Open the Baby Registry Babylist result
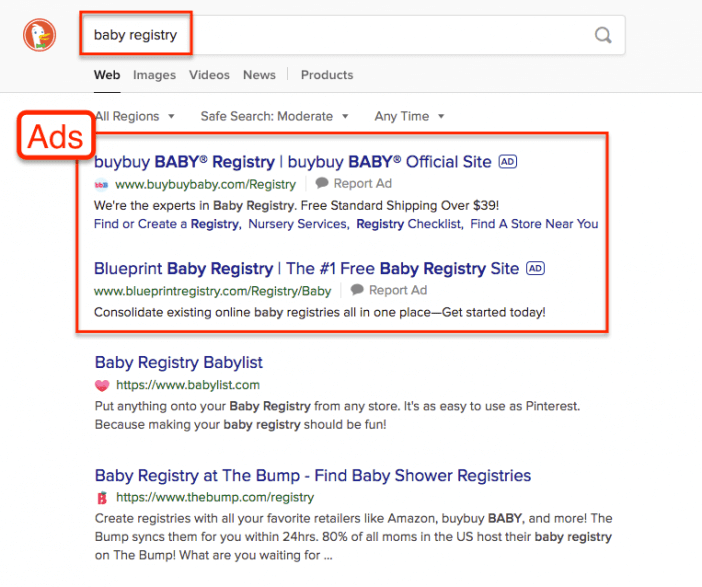The height and width of the screenshot is (587, 702). pyautogui.click(x=179, y=362)
